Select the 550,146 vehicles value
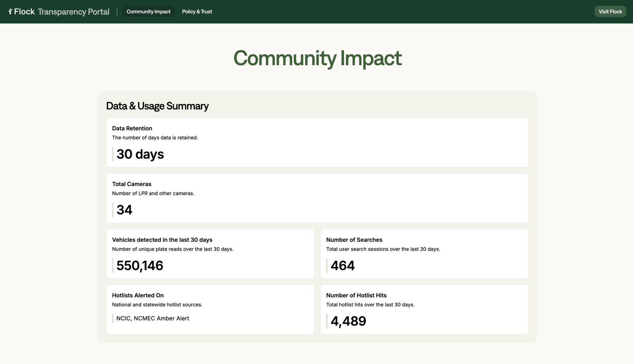The width and height of the screenshot is (633, 364). (x=140, y=266)
